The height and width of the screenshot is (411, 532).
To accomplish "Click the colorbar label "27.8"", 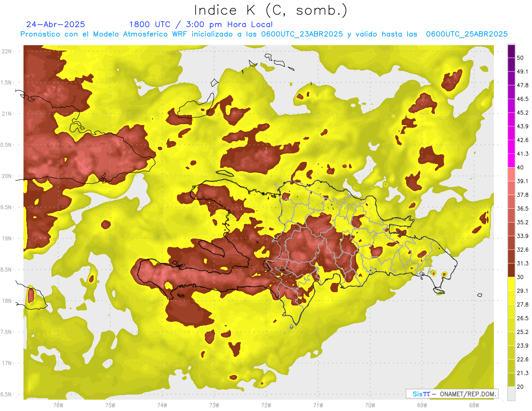I will point(522,305).
